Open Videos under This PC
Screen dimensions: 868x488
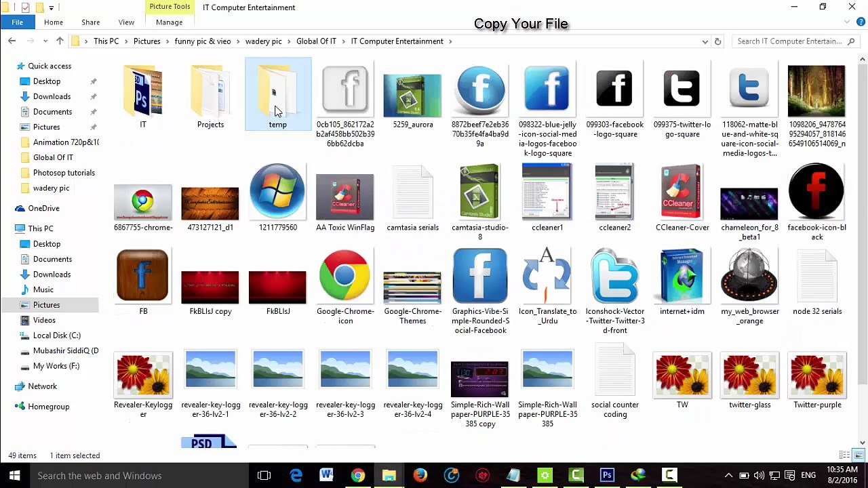44,320
